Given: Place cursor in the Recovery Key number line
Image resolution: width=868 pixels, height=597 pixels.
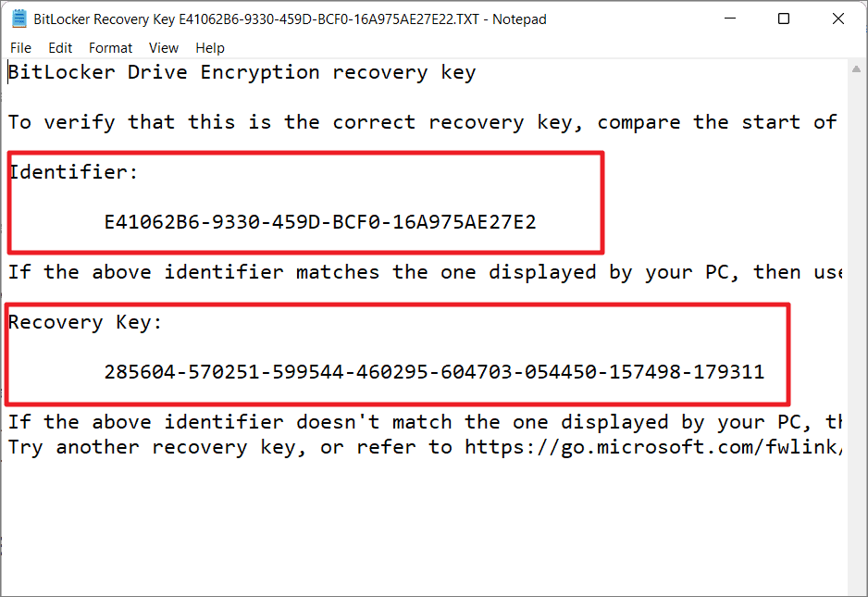Looking at the screenshot, I should click(x=433, y=371).
